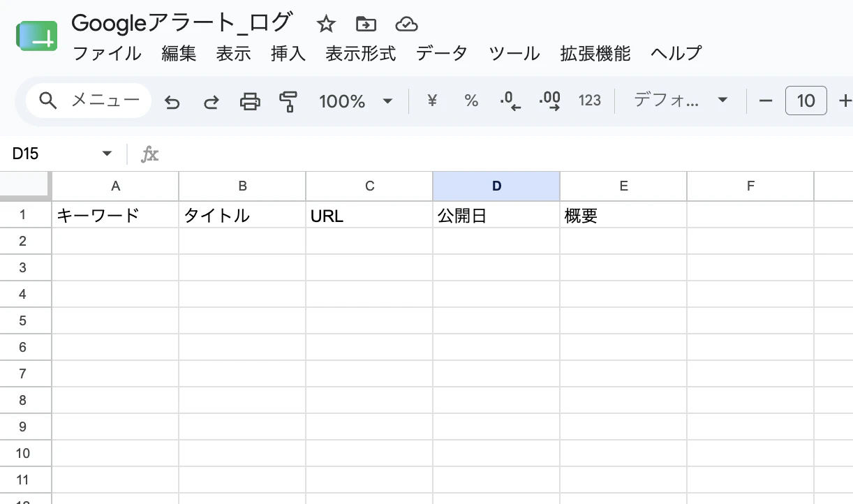Click the fx function icon

149,154
